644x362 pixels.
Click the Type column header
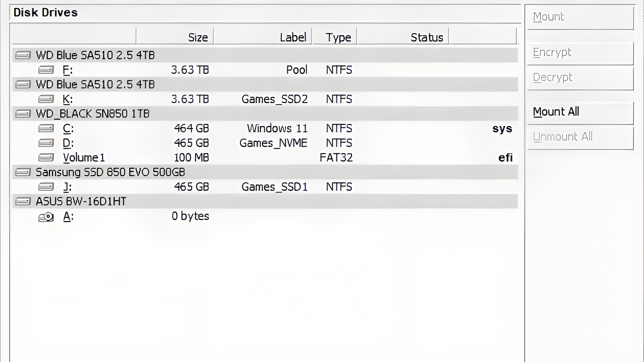tap(334, 36)
